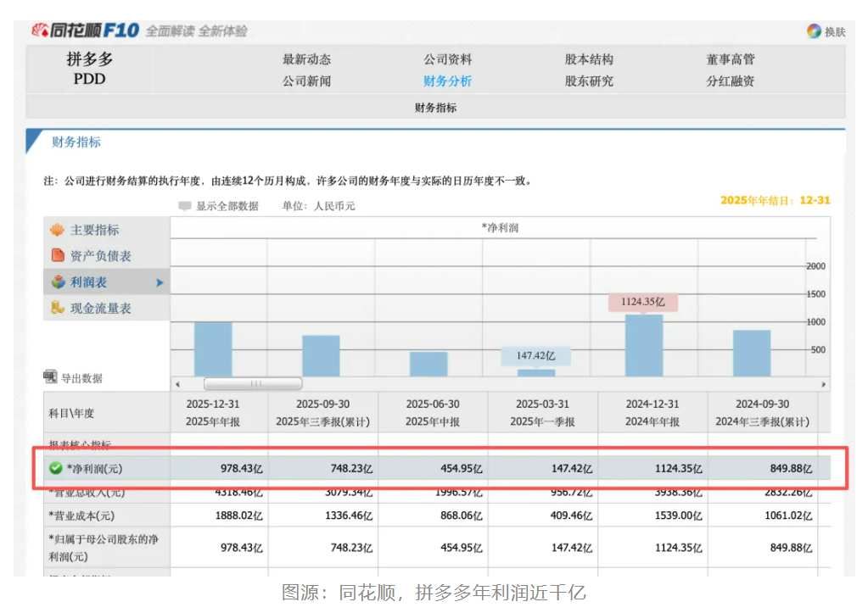Viewport: 868px width, 613px height.
Task: Click the 2024年年报 column header
Action: click(x=652, y=413)
